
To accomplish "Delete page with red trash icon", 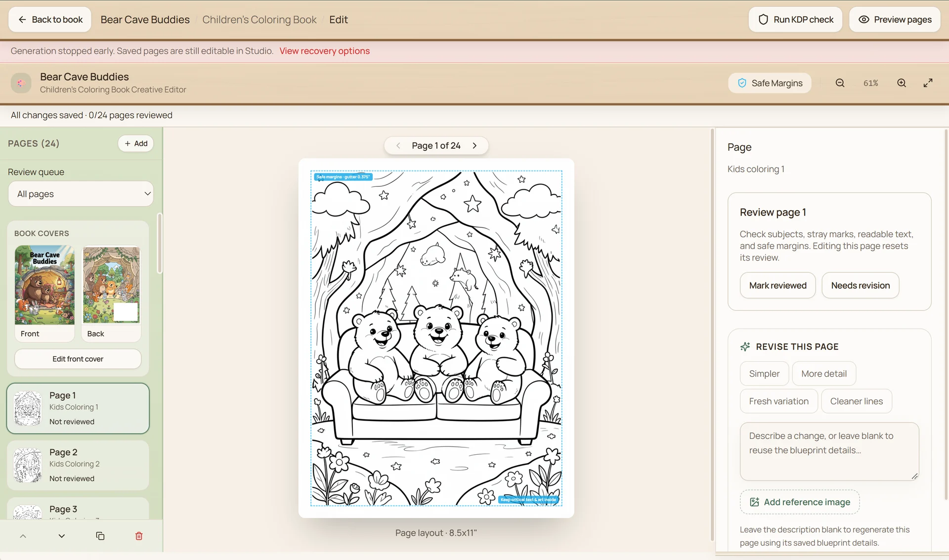I will click(x=139, y=536).
